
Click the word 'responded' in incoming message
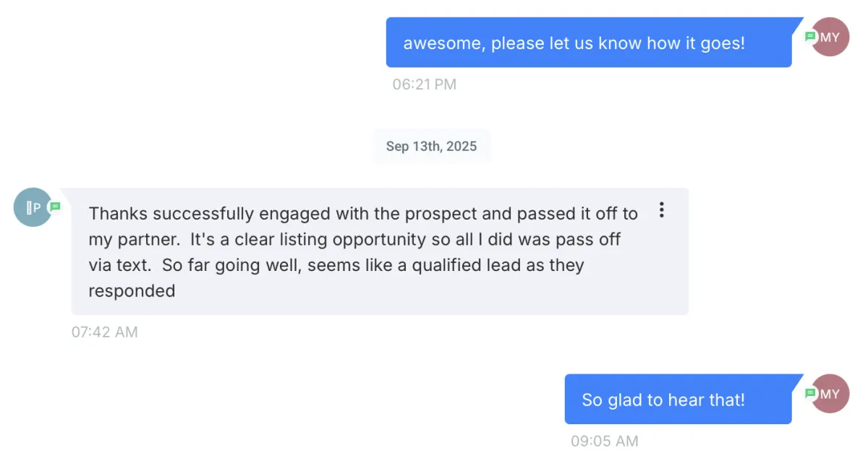[x=132, y=291]
